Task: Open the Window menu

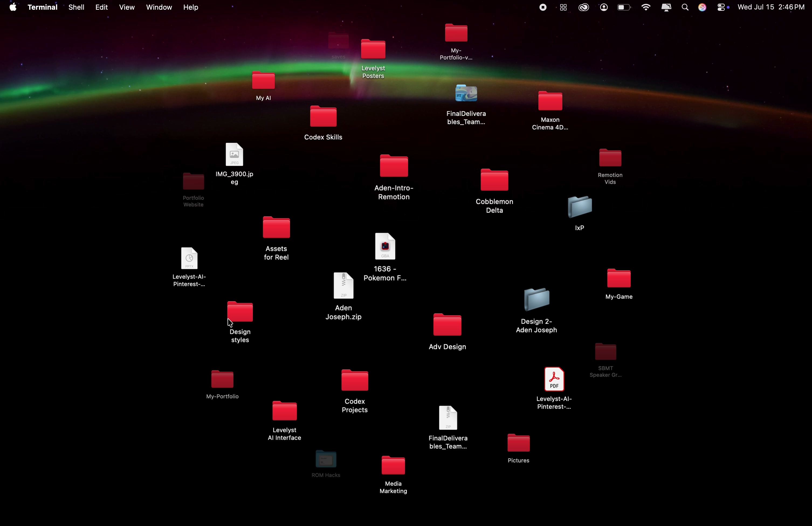Action: 159,7
